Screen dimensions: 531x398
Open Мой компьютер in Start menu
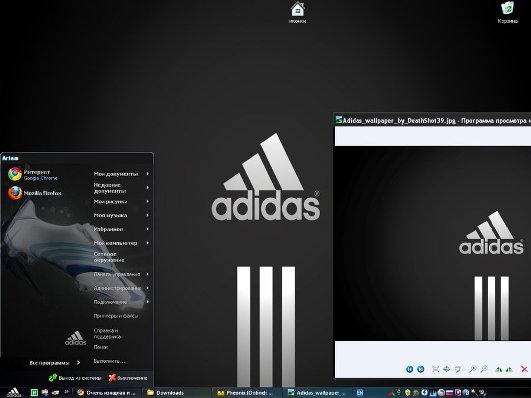[x=115, y=243]
